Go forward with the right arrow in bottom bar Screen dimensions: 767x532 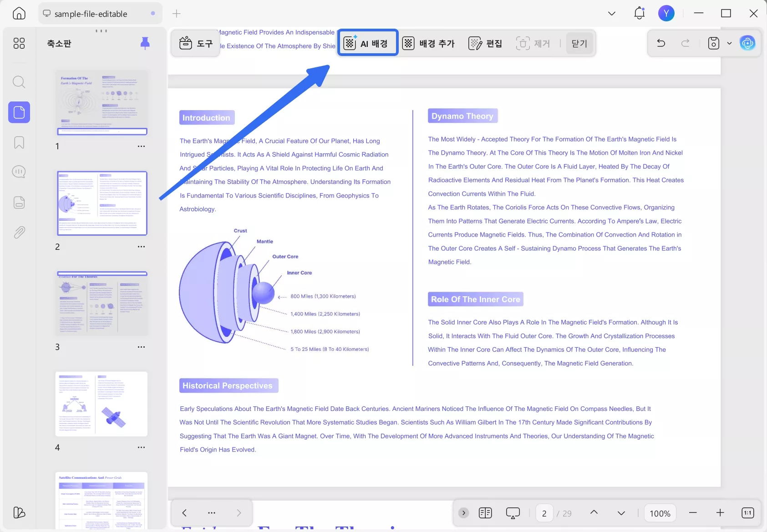[x=239, y=513]
